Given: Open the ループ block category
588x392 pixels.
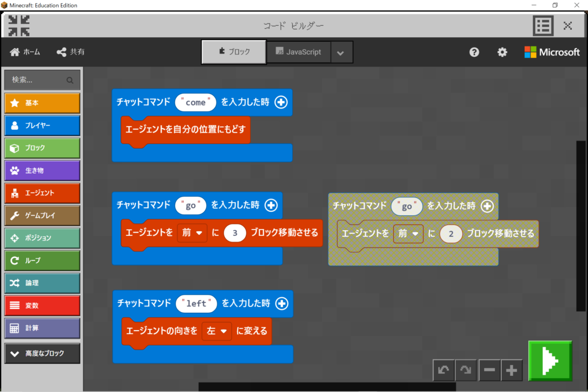Looking at the screenshot, I should click(x=42, y=261).
